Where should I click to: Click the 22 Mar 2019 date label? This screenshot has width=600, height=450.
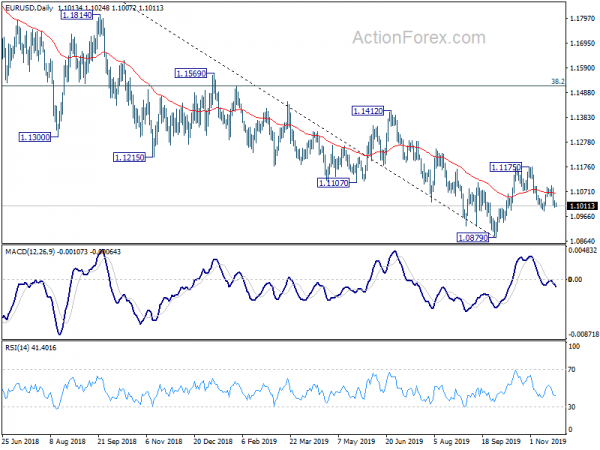point(309,441)
